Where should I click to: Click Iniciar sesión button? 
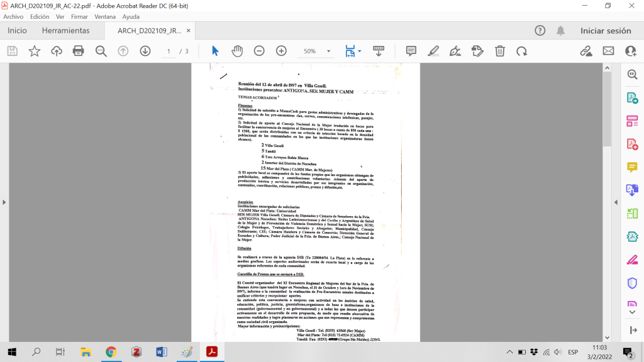click(x=605, y=30)
